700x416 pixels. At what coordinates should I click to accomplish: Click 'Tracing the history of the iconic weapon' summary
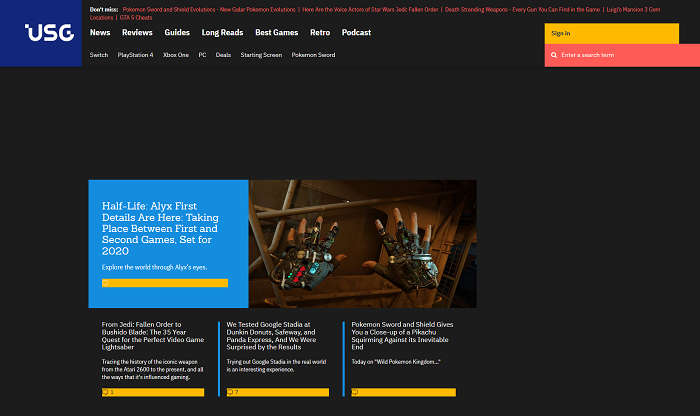click(152, 370)
